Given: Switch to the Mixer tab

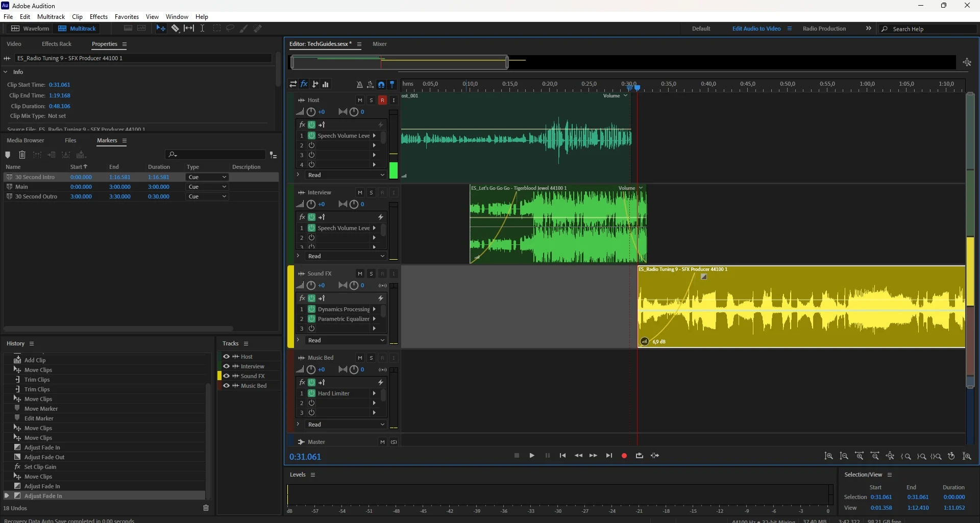Looking at the screenshot, I should [380, 44].
